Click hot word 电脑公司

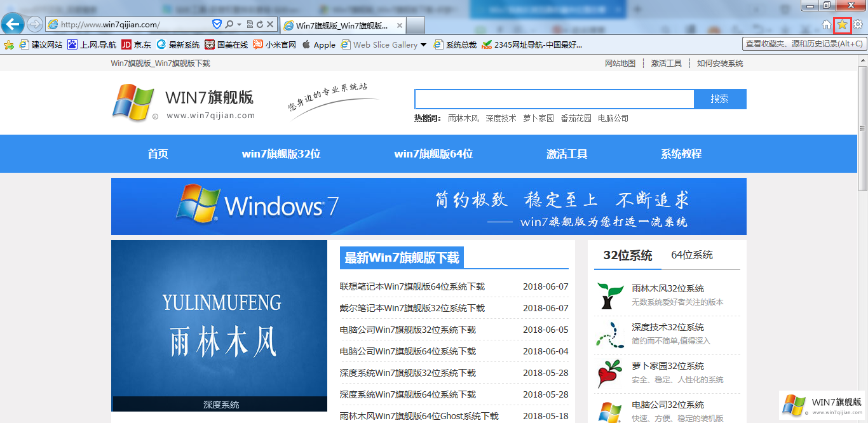point(613,118)
